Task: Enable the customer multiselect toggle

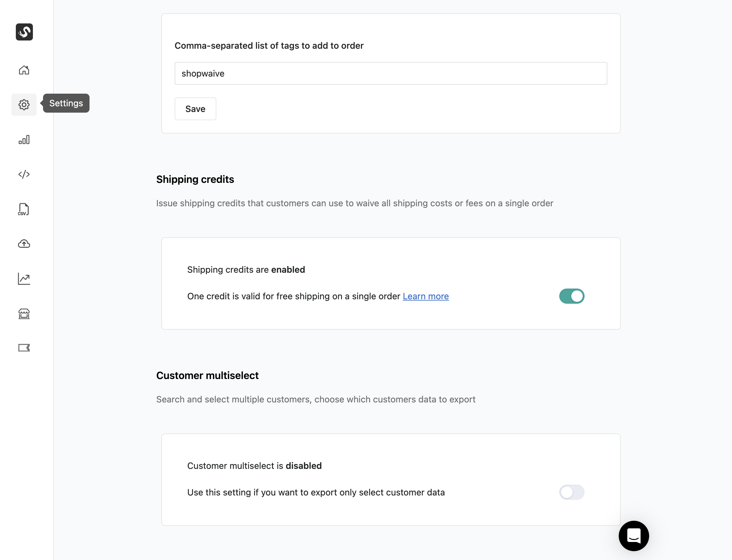Action: [572, 492]
